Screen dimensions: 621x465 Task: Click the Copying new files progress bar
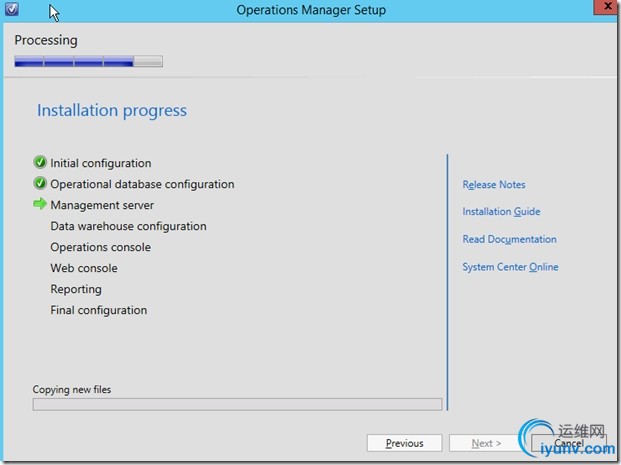coord(237,404)
